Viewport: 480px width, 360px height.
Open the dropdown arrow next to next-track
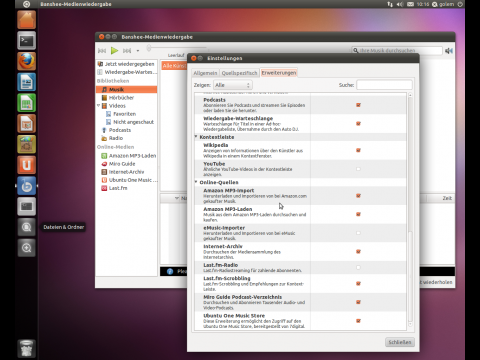[x=138, y=51]
